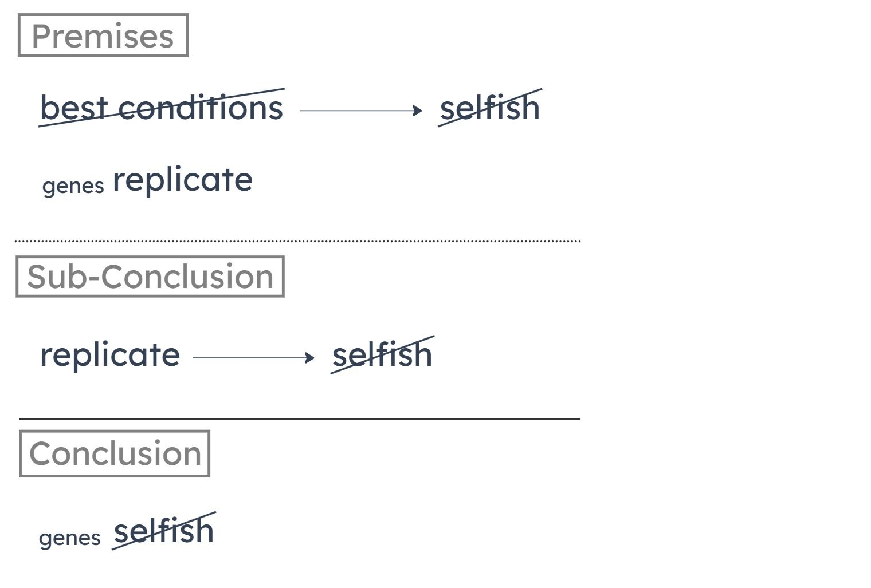Click the solid divider above Conclusion
This screenshot has width=871, height=588.
[300, 419]
